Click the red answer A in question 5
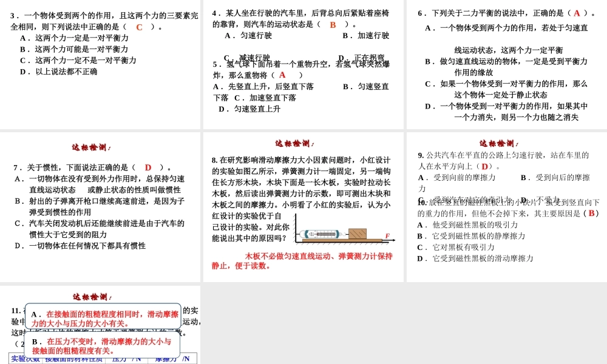 [x=282, y=75]
